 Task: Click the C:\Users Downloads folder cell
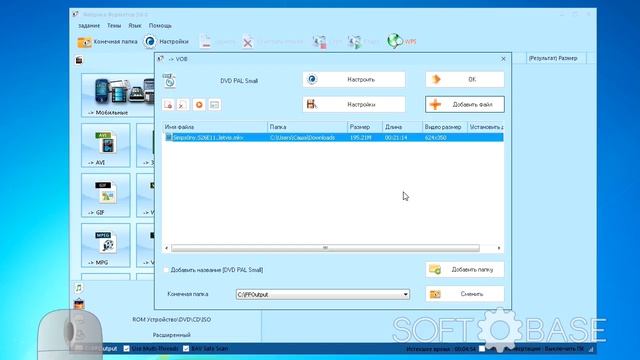(x=302, y=138)
